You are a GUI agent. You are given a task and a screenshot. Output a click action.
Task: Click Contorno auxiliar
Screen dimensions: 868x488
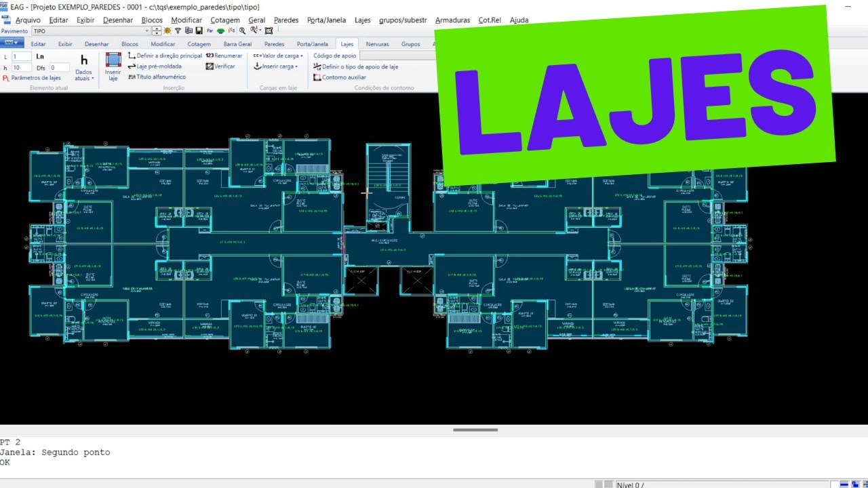click(x=340, y=77)
